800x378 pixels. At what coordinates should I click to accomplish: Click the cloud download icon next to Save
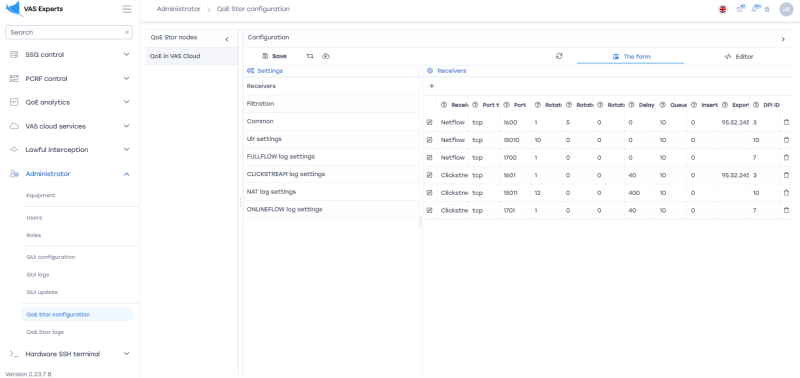326,56
